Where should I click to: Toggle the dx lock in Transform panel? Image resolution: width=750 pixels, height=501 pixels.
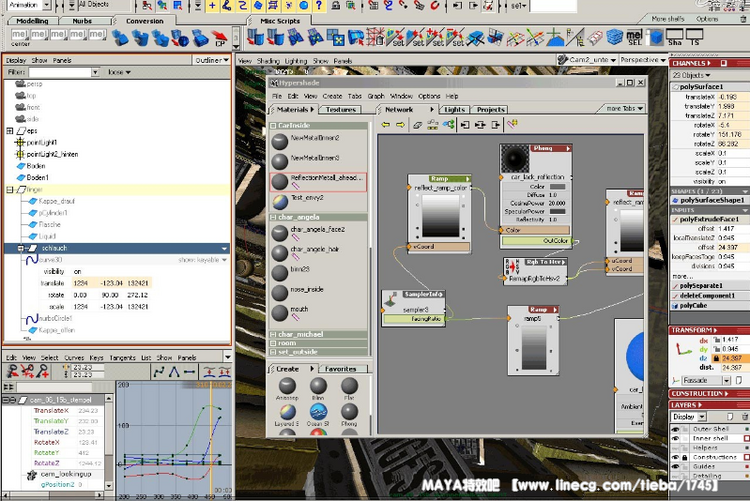point(717,340)
